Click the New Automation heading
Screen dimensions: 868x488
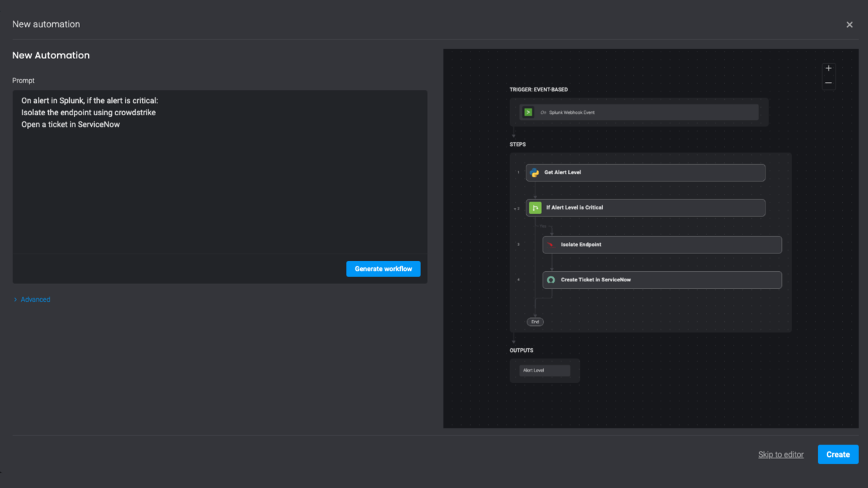click(51, 56)
